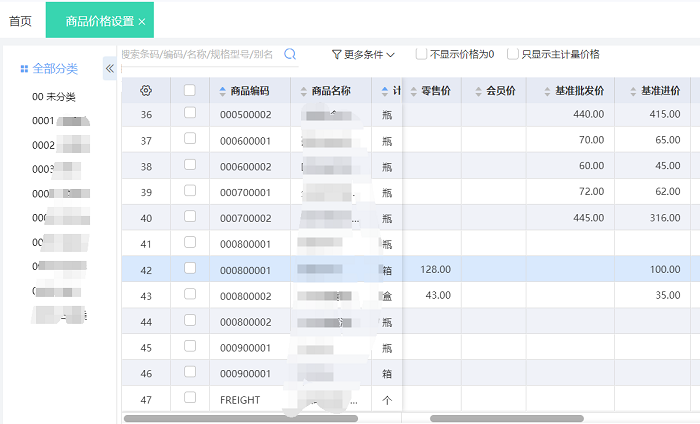Sort by 零售价 column arrows
The width and height of the screenshot is (700, 424).
(x=413, y=91)
